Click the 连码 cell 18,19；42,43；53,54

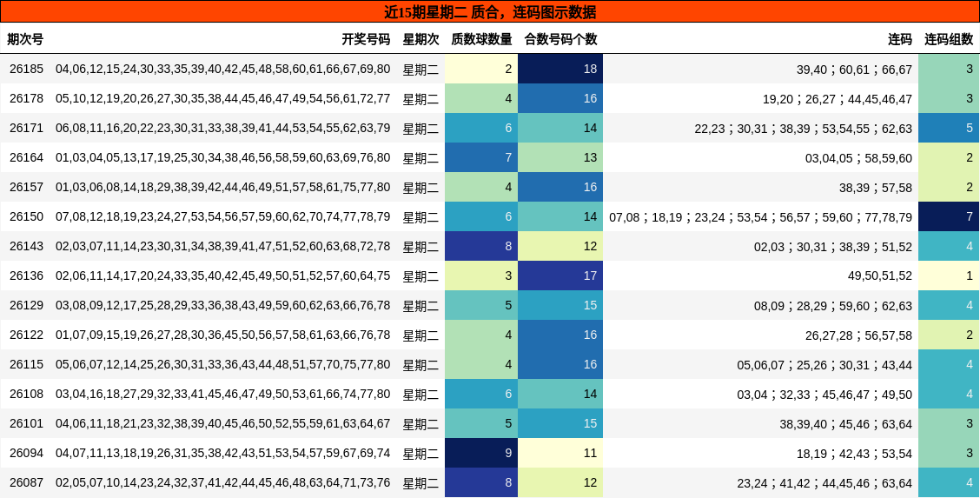pyautogui.click(x=854, y=454)
